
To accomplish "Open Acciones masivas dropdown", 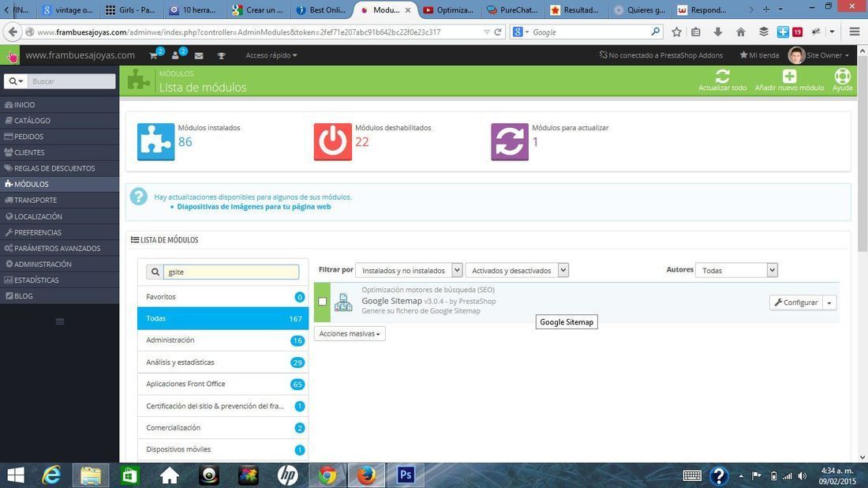I will 350,333.
